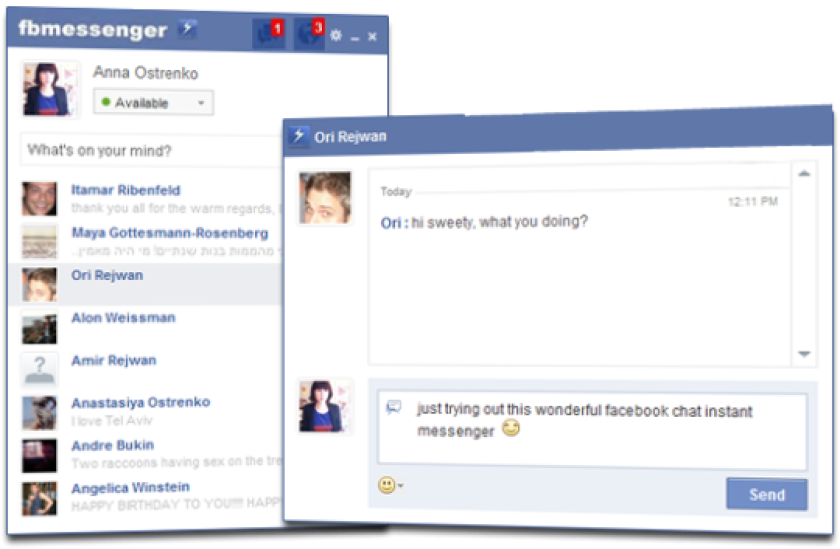This screenshot has width=840, height=549.
Task: Click the lightning logo beside fbmessenger title
Action: click(x=188, y=27)
